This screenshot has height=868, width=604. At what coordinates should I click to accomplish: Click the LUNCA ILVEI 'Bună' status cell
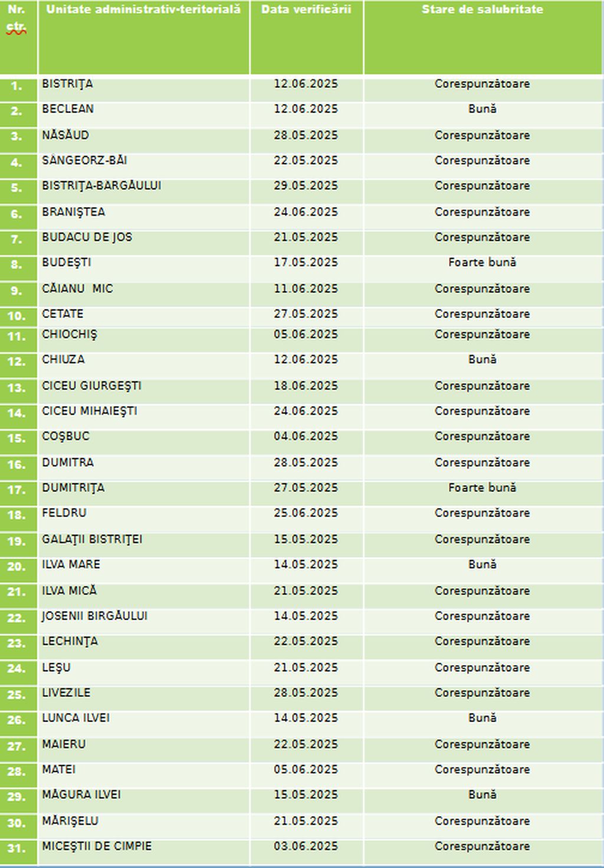pos(482,718)
